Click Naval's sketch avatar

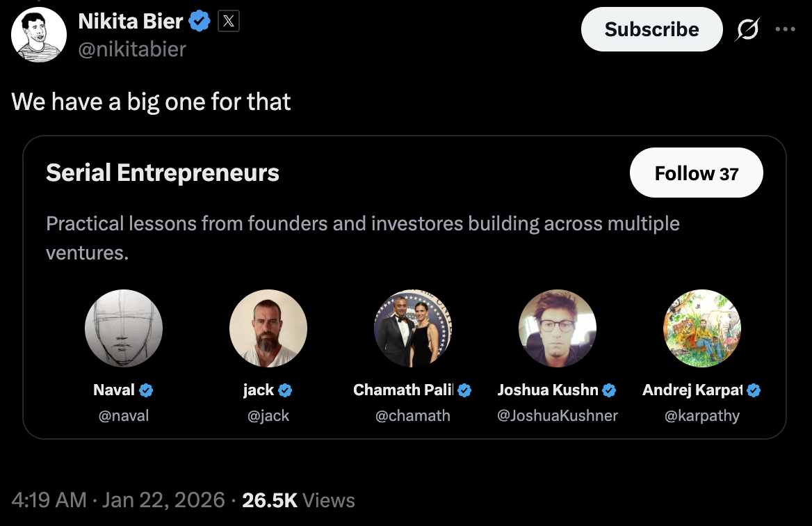(124, 328)
